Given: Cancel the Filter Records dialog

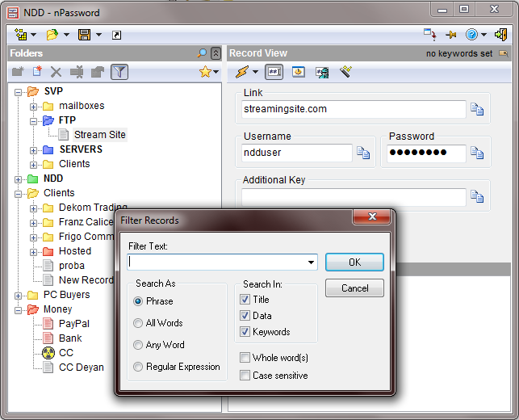Looking at the screenshot, I should 354,288.
